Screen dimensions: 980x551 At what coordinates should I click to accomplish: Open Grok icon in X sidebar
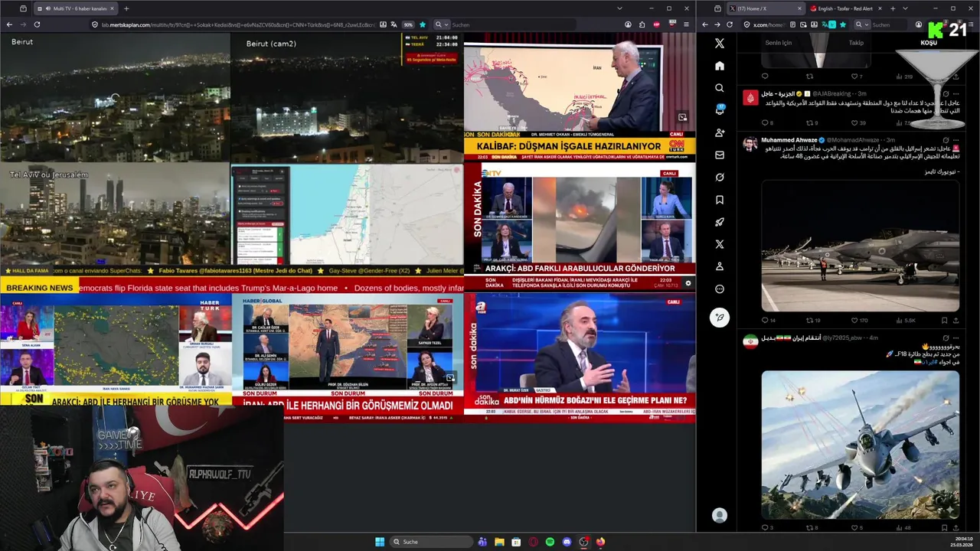pyautogui.click(x=720, y=178)
